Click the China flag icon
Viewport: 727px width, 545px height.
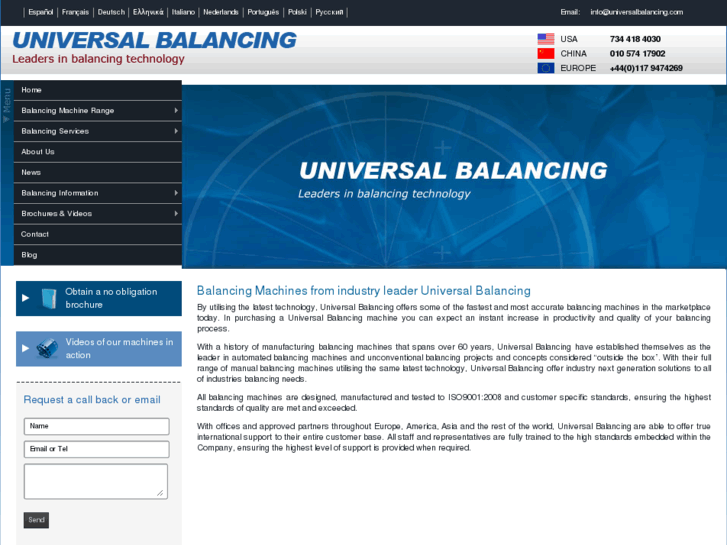546,53
